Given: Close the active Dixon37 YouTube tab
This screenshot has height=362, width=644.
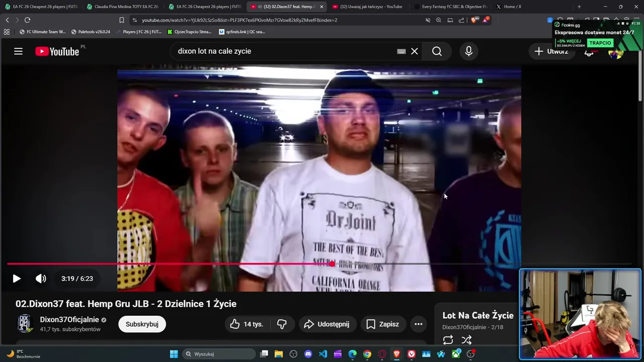Looking at the screenshot, I should (321, 7).
